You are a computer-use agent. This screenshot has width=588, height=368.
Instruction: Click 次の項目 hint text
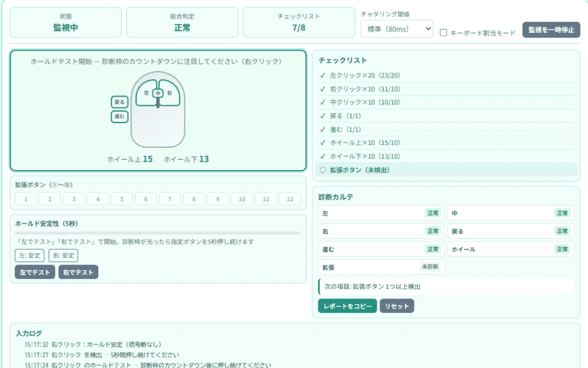pyautogui.click(x=372, y=286)
